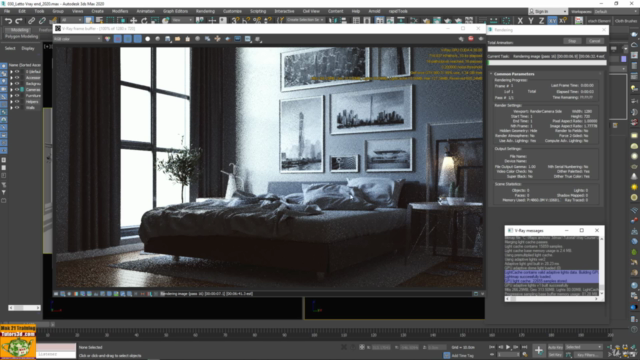Switch to alpha channel white circle icon
The image size is (640, 360).
pos(147,39)
